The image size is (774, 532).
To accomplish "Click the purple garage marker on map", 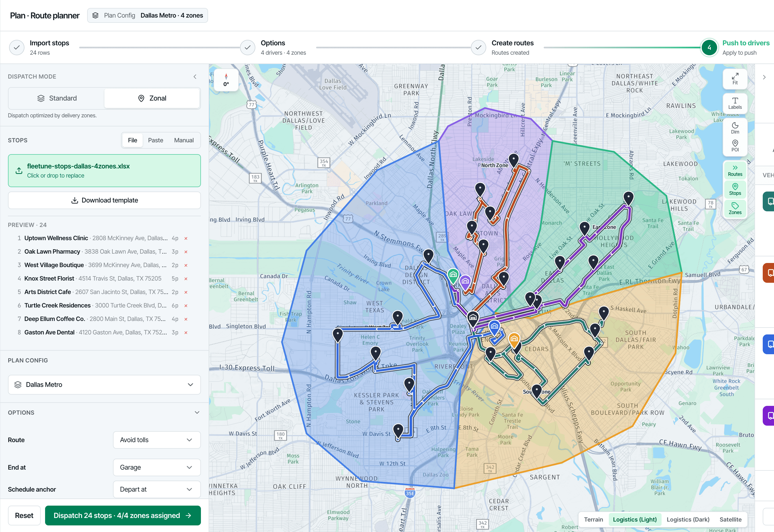I will pyautogui.click(x=465, y=282).
